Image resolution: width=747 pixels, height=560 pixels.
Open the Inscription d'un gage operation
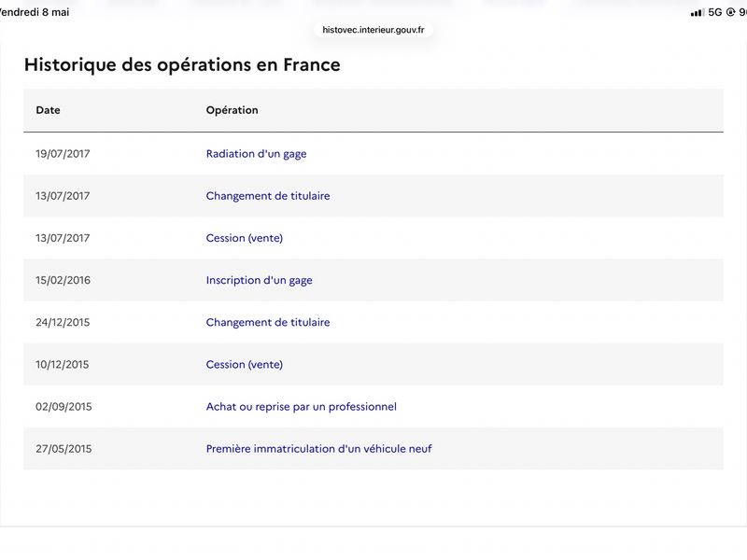click(x=260, y=280)
